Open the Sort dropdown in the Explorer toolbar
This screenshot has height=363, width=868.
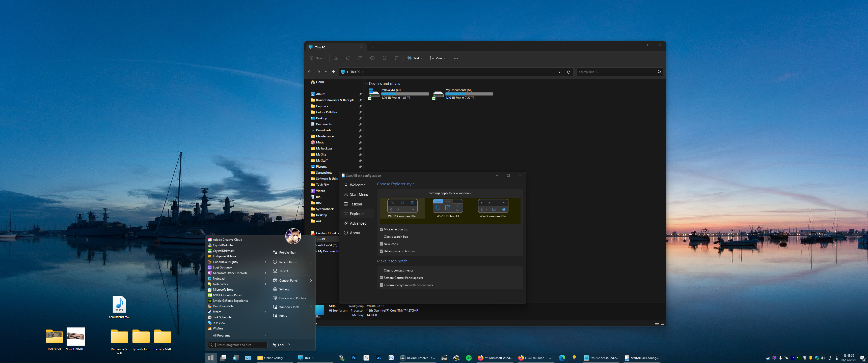click(415, 58)
